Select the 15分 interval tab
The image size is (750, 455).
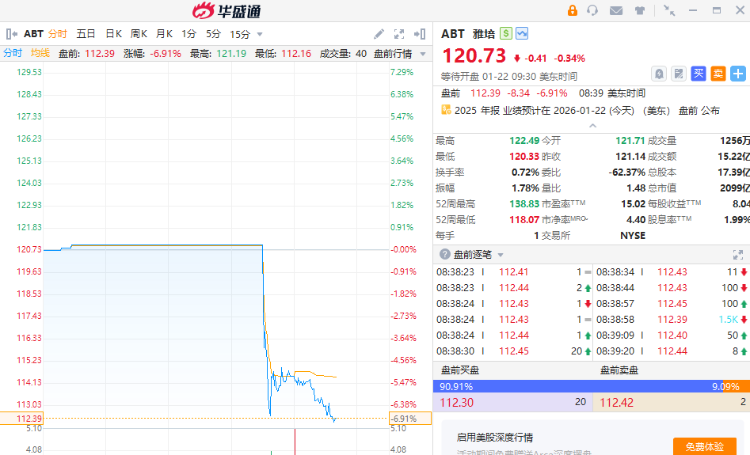coord(240,34)
